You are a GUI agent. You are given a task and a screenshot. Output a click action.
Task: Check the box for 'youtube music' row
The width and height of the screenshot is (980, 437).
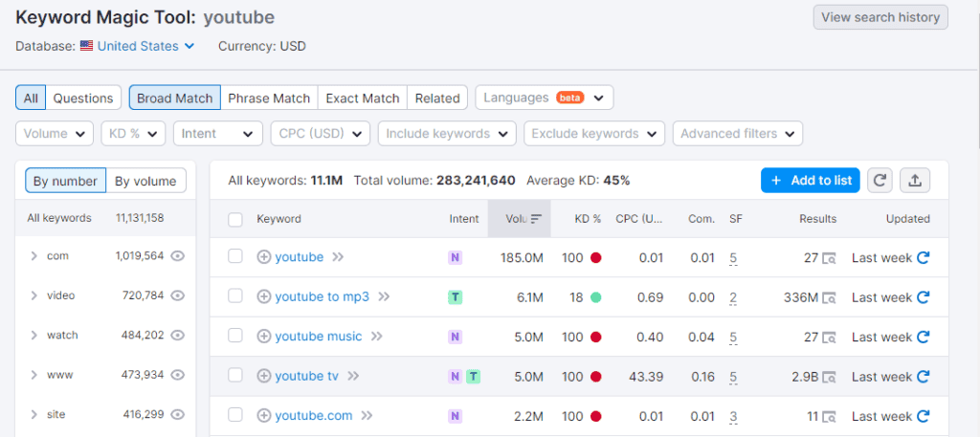(x=235, y=336)
